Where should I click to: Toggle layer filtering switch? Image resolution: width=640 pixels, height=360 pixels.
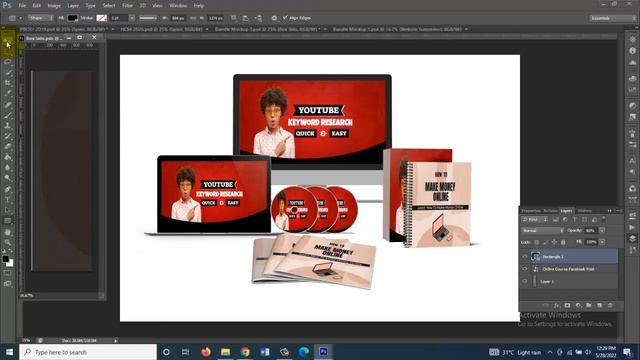(x=604, y=219)
